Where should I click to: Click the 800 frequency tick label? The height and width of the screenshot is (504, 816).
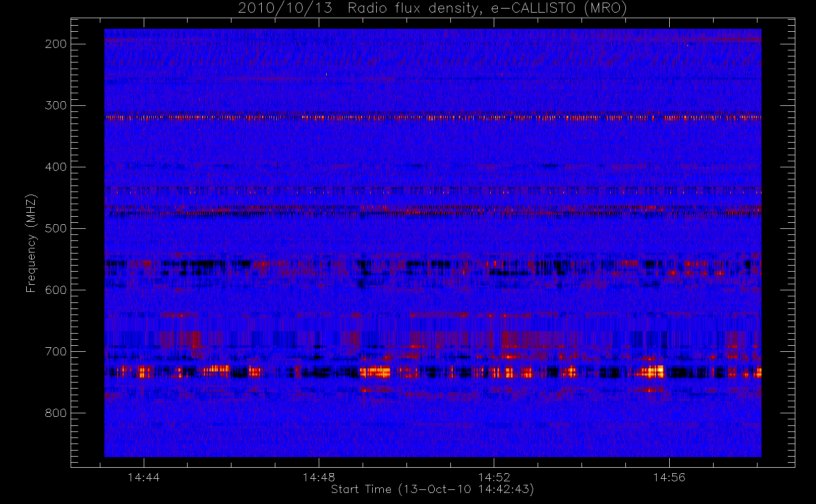tap(55, 413)
